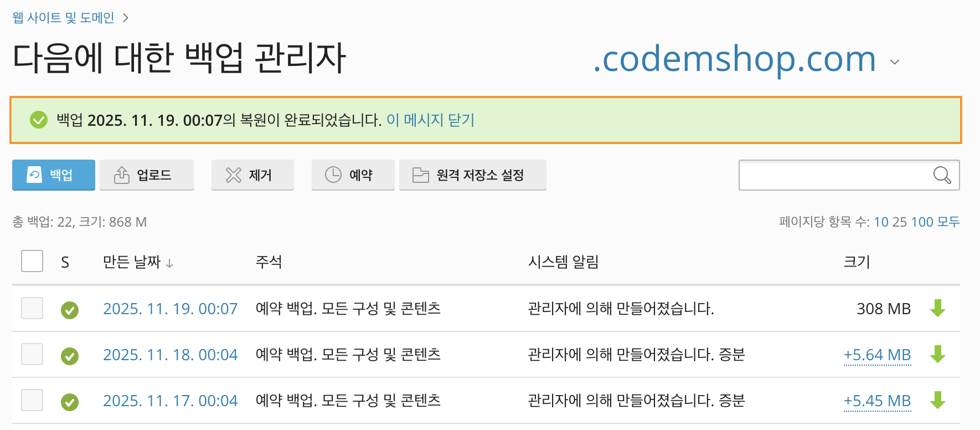Check the 2025. 11. 18. 00:04 backup row
The width and height of the screenshot is (980, 430).
pos(32,354)
